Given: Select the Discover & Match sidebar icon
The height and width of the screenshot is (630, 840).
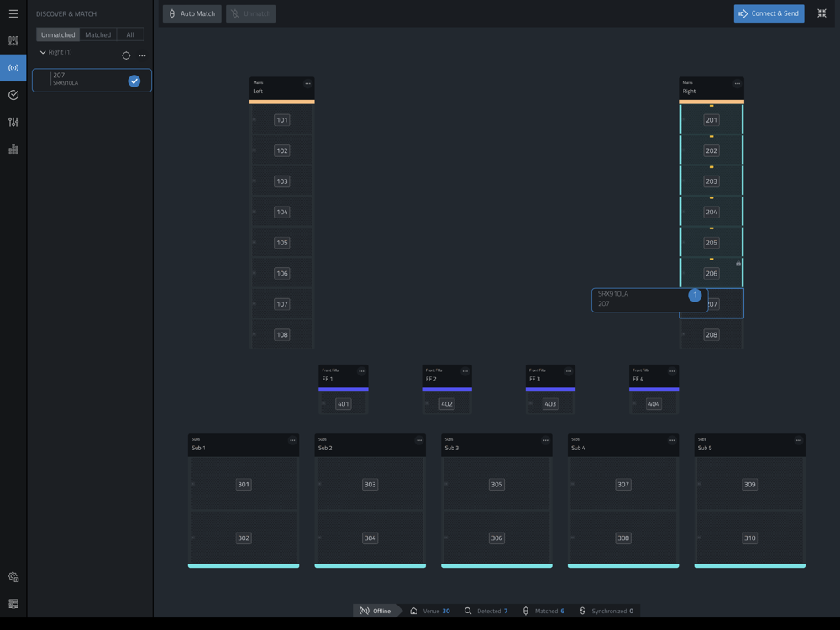Looking at the screenshot, I should coord(13,68).
